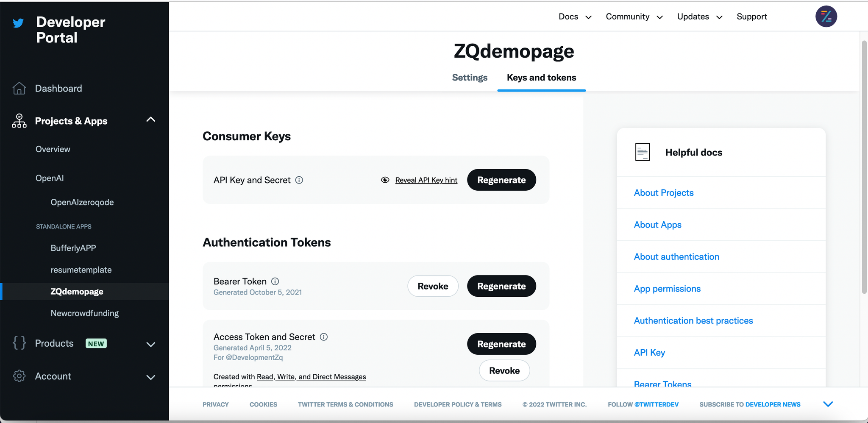Go to Dashboard in the sidebar
The height and width of the screenshot is (423, 868).
(58, 88)
